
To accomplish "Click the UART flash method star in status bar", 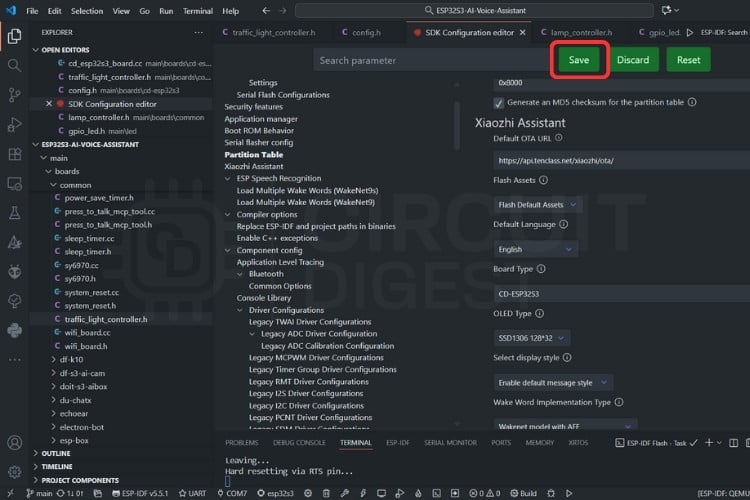I will click(x=192, y=493).
